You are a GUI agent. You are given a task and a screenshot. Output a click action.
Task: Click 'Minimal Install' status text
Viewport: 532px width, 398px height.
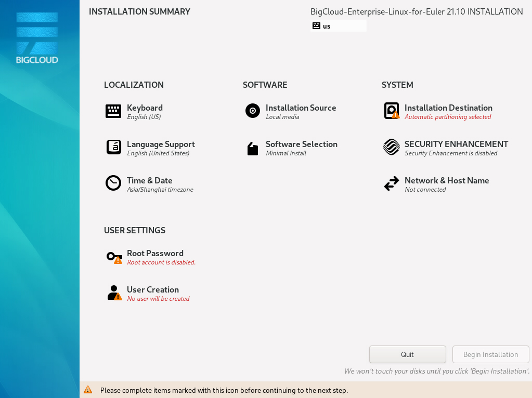286,153
